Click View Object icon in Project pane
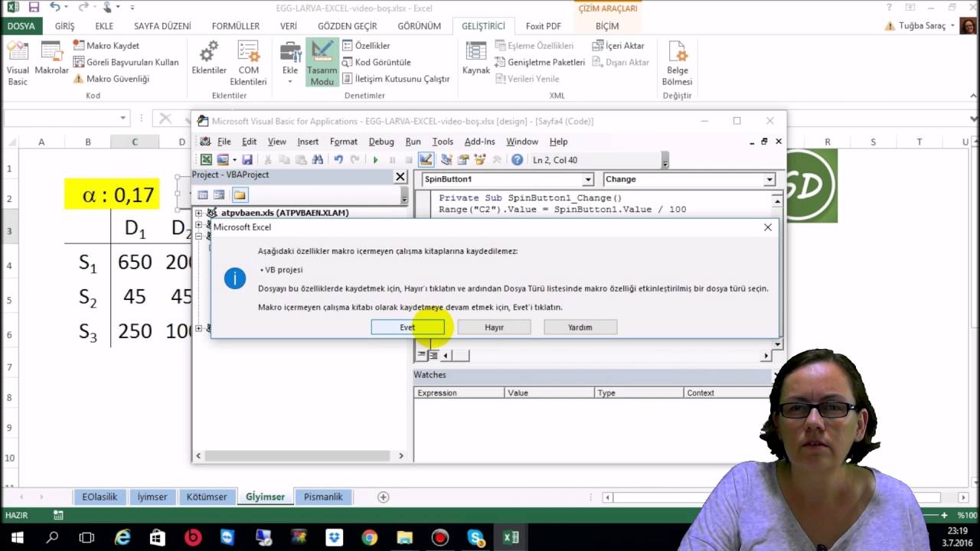 click(219, 195)
